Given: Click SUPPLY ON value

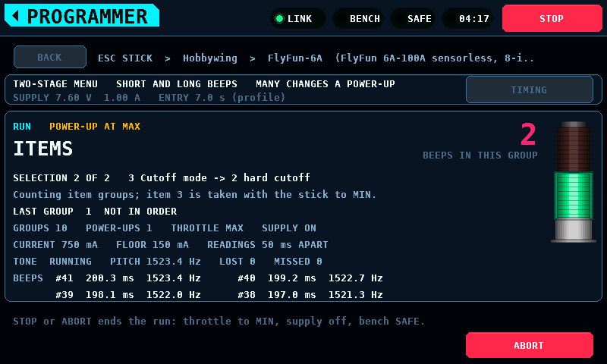Looking at the screenshot, I should 289,227.
